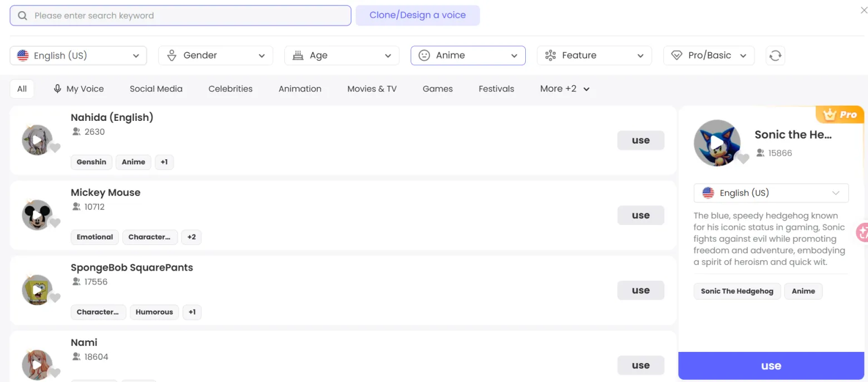Click the Sonic The Hedgehog tag
This screenshot has width=868, height=382.
click(737, 291)
